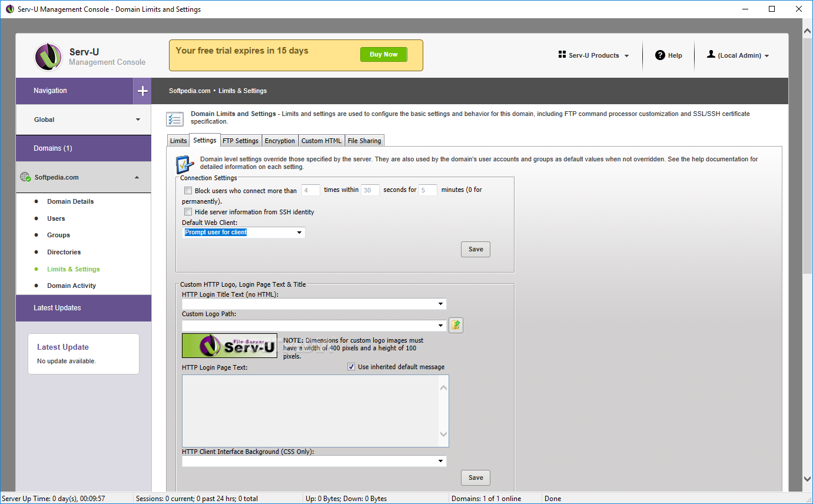Click the Serv-U logo icon in the header
Screen dimensions: 813x504
coord(48,57)
